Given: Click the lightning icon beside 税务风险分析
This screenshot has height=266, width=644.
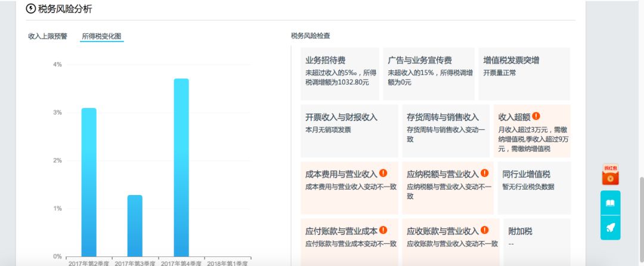Looking at the screenshot, I should 30,8.
